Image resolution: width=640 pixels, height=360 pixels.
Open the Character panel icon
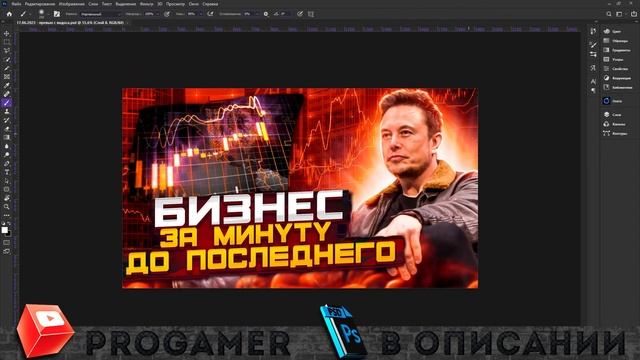pos(593,82)
